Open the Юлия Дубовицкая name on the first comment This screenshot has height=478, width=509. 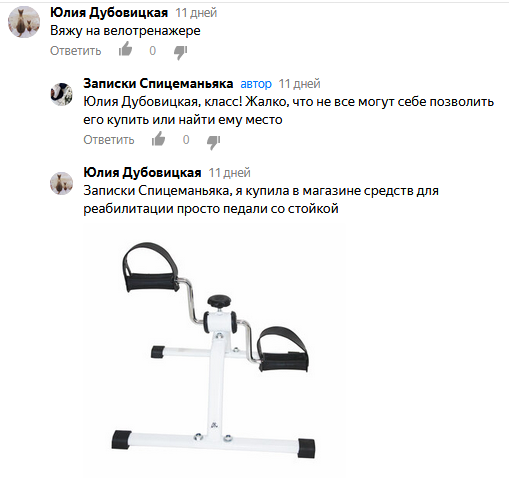coord(109,13)
